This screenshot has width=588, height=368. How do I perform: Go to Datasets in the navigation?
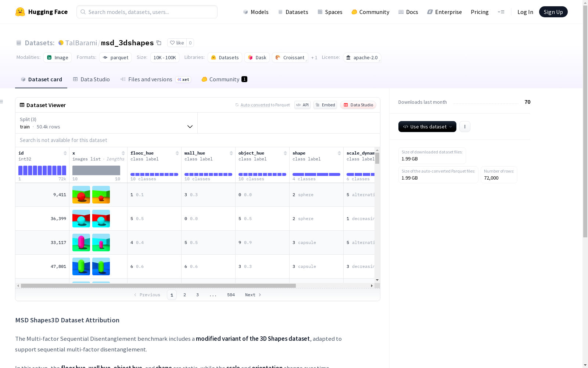point(293,12)
